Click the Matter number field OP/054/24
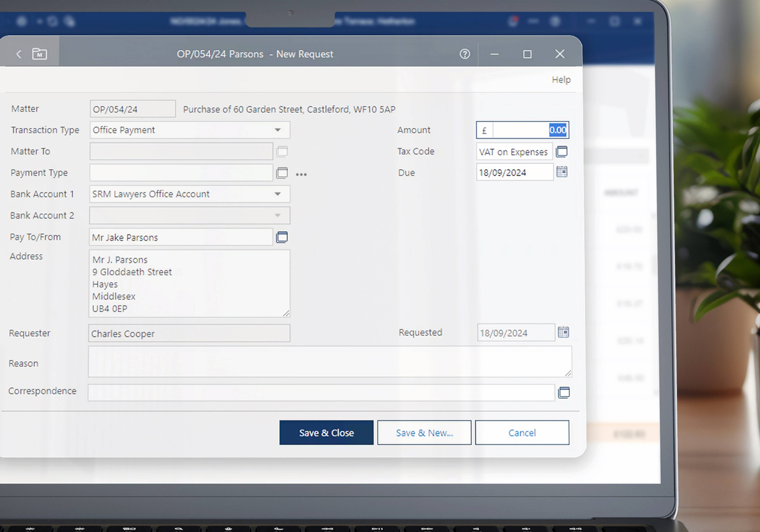 [133, 109]
